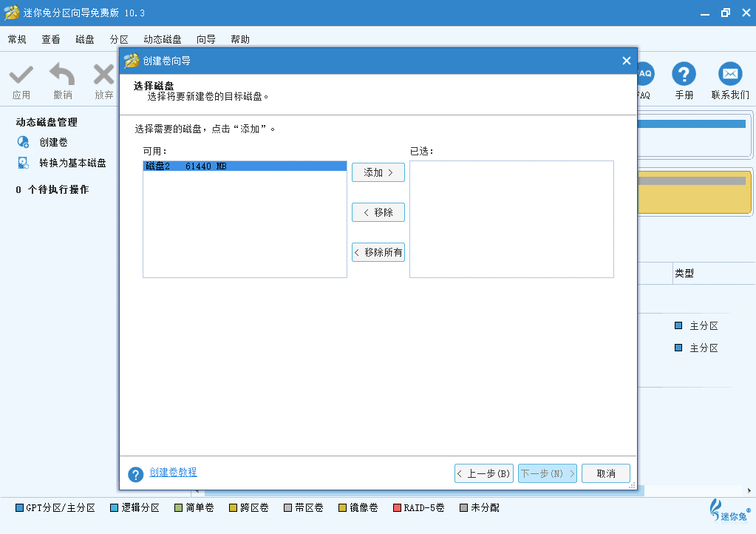The width and height of the screenshot is (756, 534).
Task: Close the 创建卷向导 dialog
Action: click(x=626, y=61)
